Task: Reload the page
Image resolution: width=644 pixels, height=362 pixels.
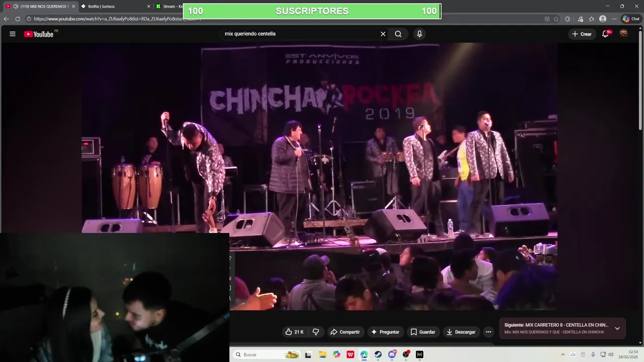Action: point(18,19)
